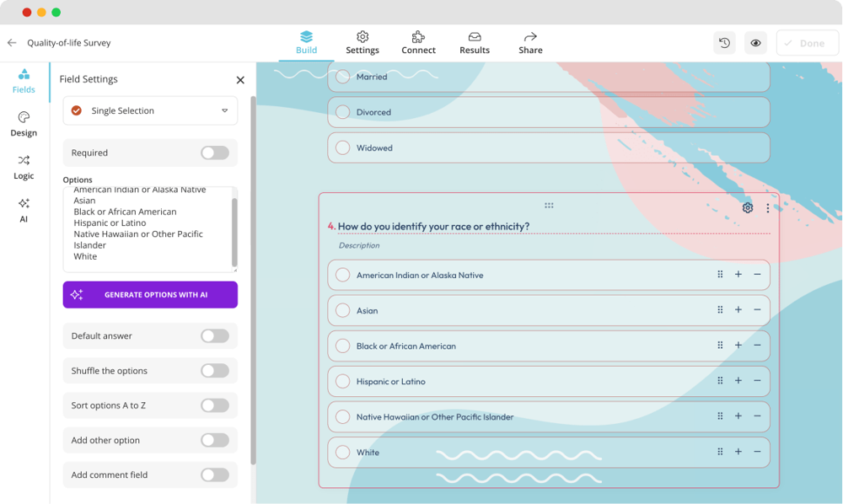Click the drag handle above question 4

coord(549,205)
